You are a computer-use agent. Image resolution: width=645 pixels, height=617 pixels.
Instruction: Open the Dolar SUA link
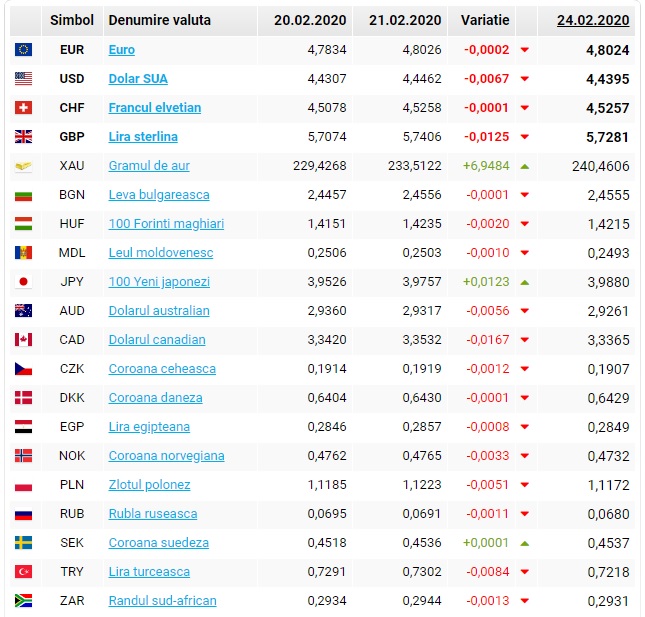point(138,79)
